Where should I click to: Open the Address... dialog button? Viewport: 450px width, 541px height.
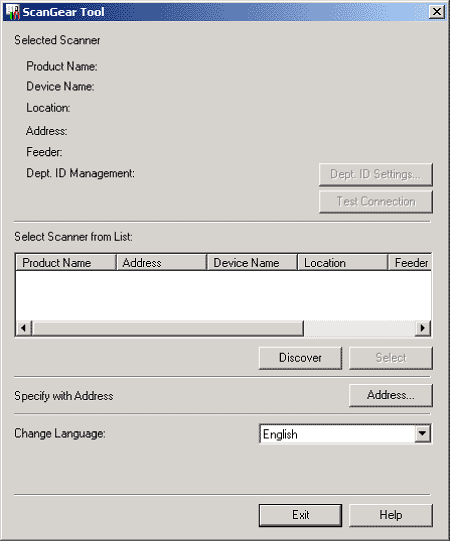point(391,395)
